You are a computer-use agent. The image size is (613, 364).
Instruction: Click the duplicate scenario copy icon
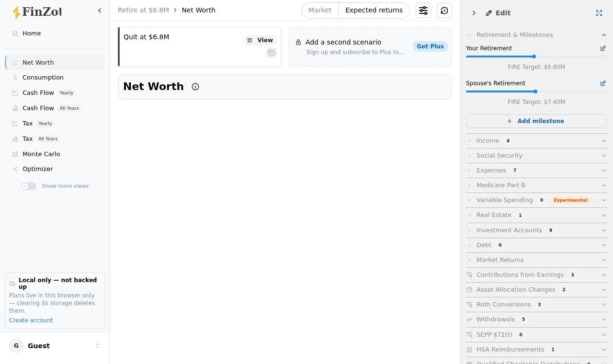click(272, 53)
